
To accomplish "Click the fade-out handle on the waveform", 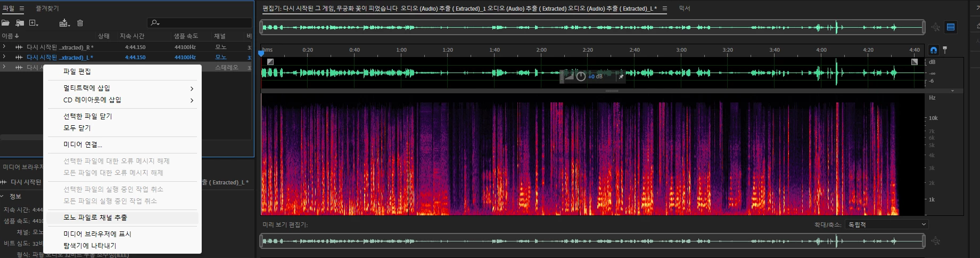I will 915,62.
